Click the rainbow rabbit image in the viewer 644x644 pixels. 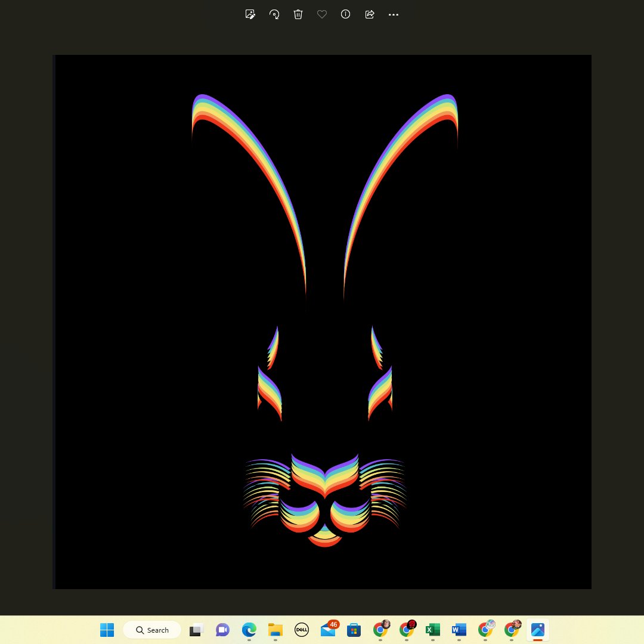[x=323, y=321]
